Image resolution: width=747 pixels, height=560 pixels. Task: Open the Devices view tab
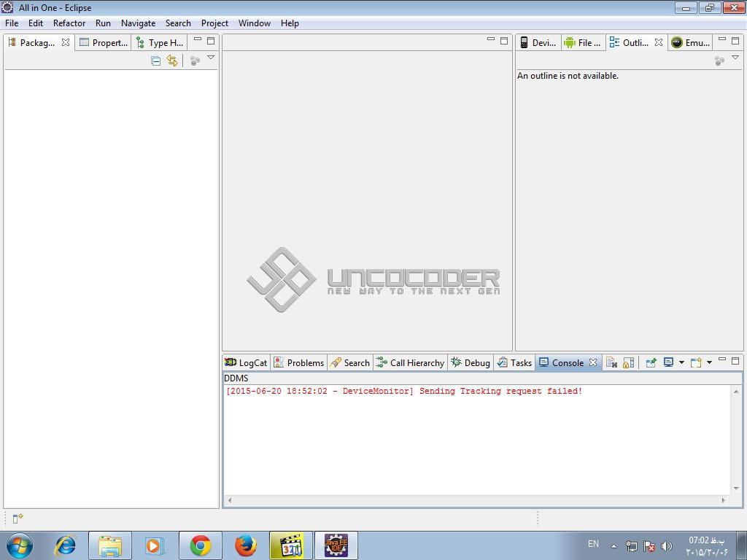click(538, 43)
